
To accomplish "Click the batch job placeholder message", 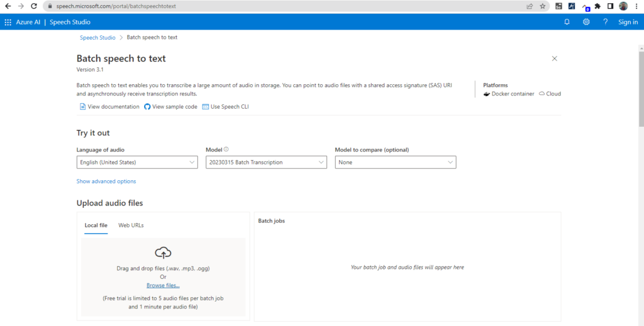I will click(x=408, y=268).
